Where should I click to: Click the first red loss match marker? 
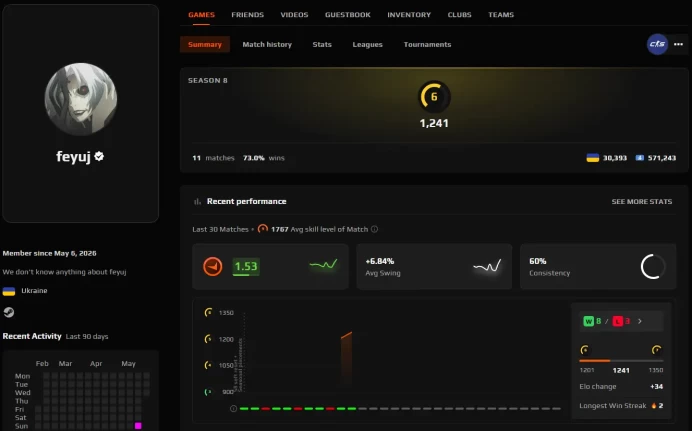266,409
